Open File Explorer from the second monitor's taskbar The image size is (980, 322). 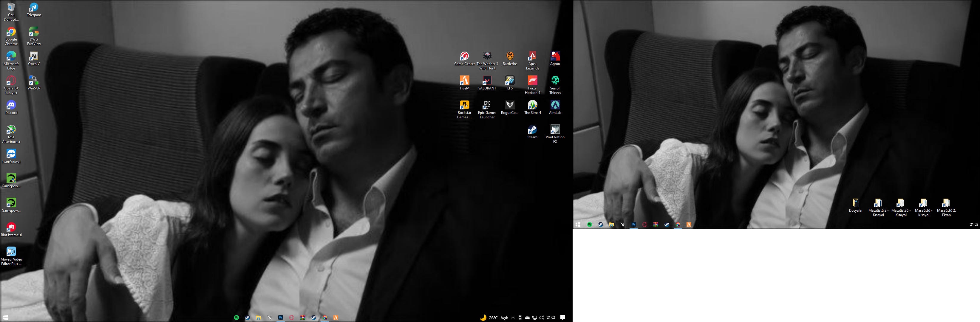point(611,225)
